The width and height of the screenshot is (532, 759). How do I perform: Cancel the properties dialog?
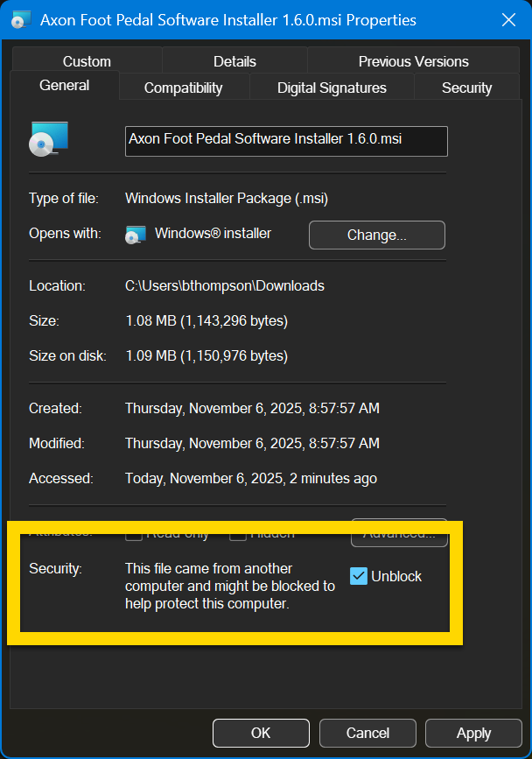(x=367, y=733)
